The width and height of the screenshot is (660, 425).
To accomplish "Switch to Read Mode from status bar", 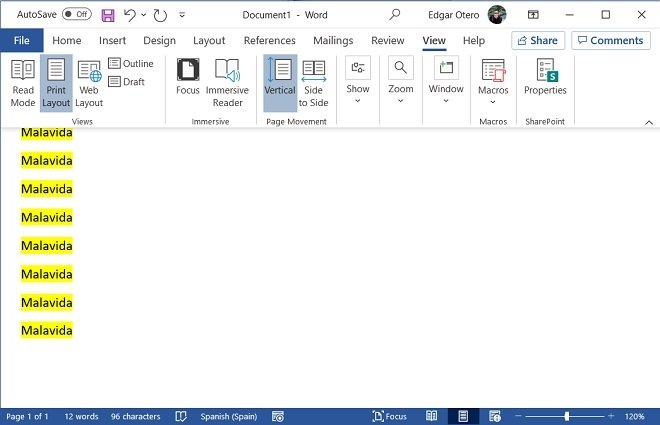I will click(x=431, y=417).
